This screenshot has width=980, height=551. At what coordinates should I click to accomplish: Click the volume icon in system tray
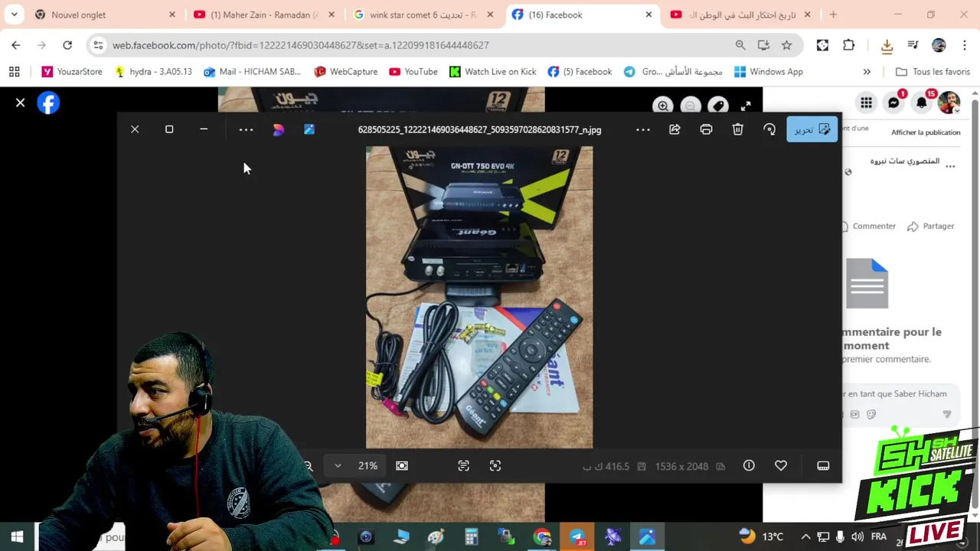pos(857,536)
